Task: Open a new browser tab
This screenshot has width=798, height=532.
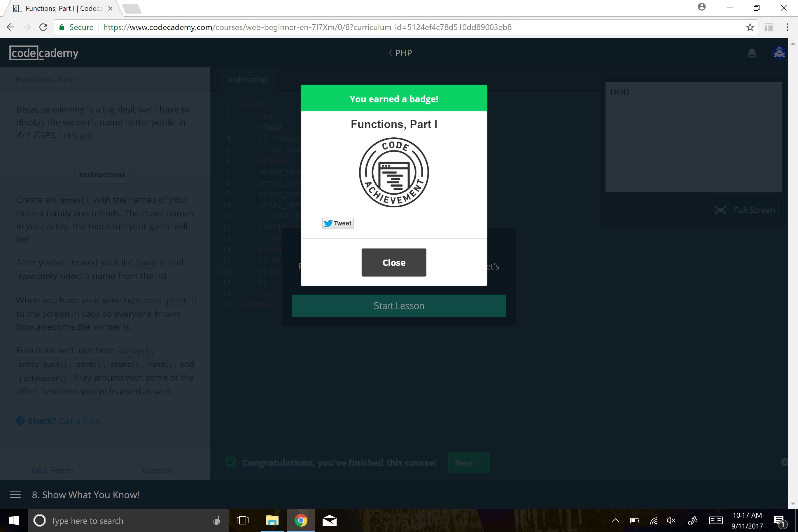Action: [132, 9]
